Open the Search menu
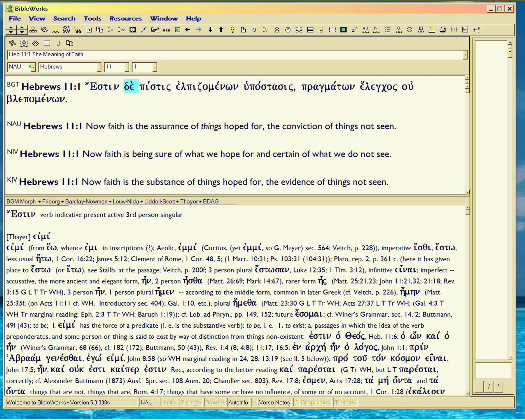 pyautogui.click(x=64, y=19)
